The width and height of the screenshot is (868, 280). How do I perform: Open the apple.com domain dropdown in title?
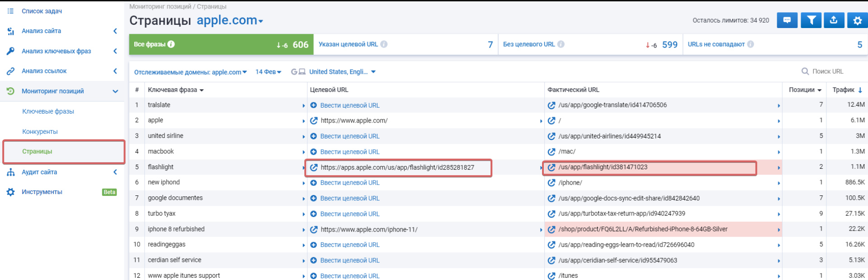click(x=230, y=21)
